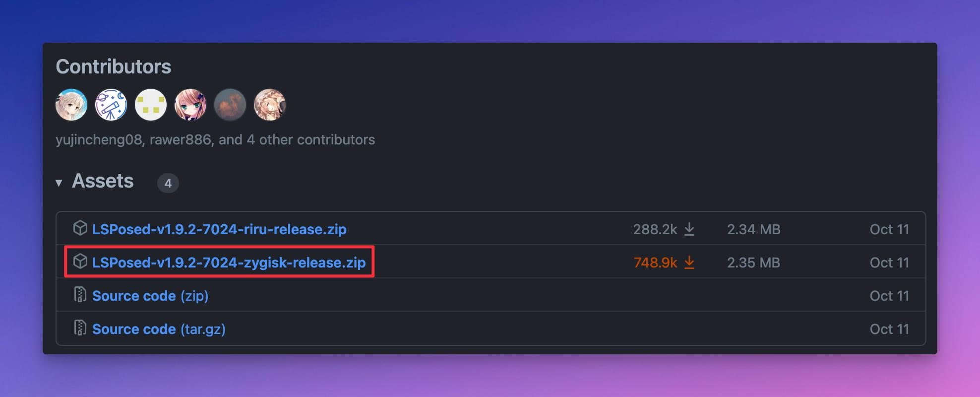Open pink-haired anime contributor avatar

pos(190,105)
